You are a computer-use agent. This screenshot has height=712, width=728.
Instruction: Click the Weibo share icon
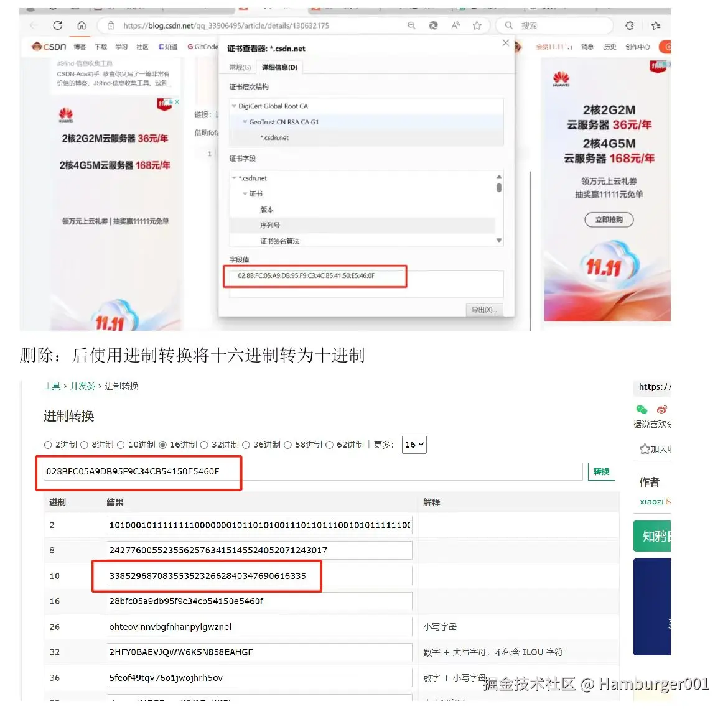click(x=661, y=409)
